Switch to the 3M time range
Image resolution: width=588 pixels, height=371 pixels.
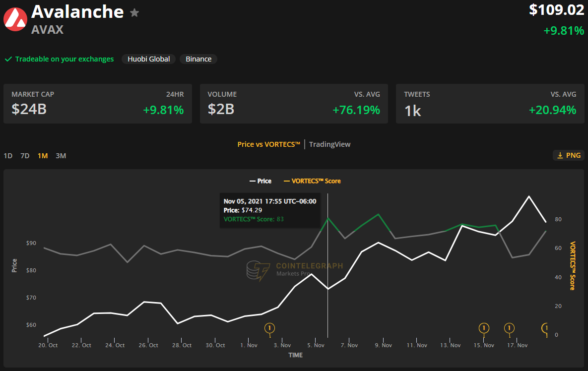(x=61, y=156)
